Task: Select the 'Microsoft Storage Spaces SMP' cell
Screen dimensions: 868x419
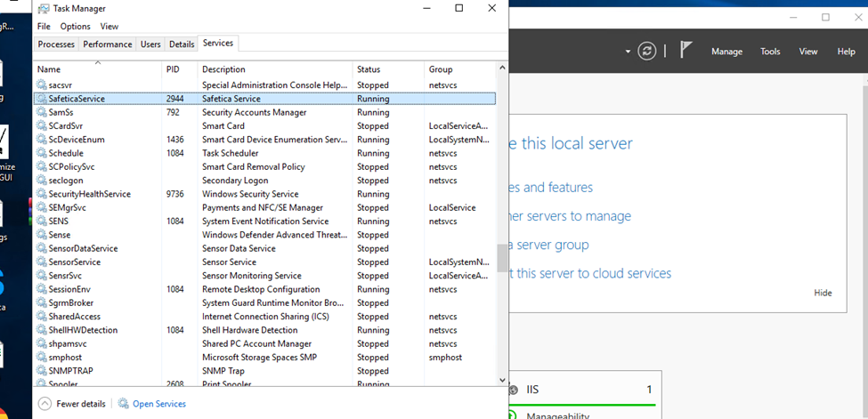Action: tap(259, 358)
